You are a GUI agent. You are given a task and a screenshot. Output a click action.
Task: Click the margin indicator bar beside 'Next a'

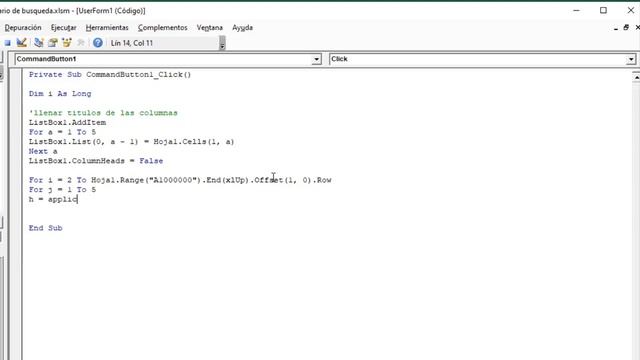tap(16, 151)
